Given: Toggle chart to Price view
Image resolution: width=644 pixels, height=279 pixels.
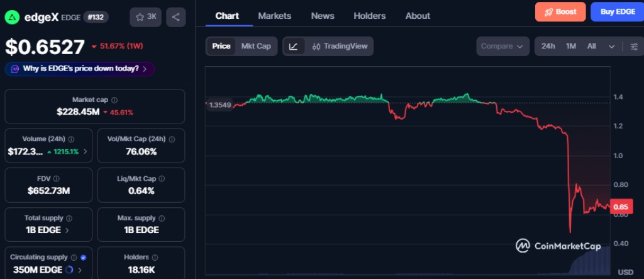Looking at the screenshot, I should pos(221,46).
